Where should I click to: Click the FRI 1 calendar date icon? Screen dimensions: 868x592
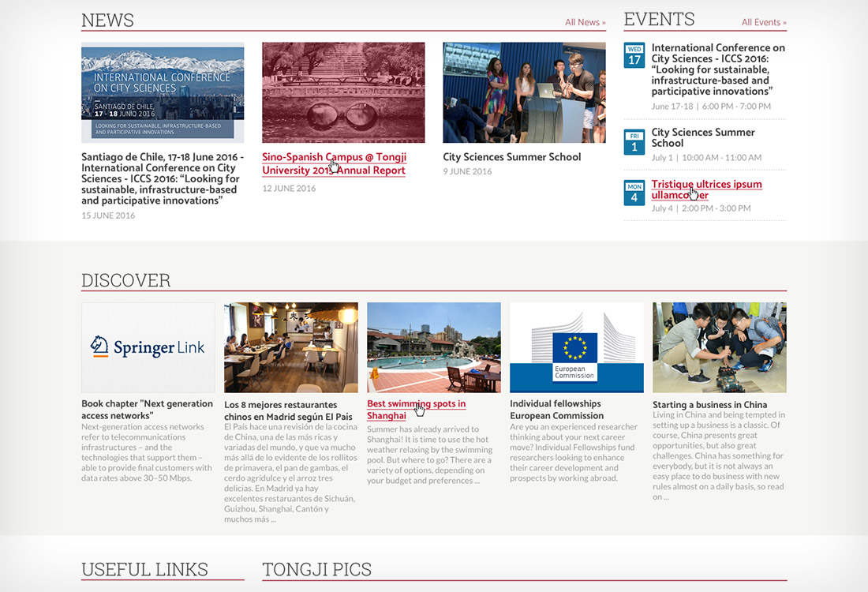point(634,141)
